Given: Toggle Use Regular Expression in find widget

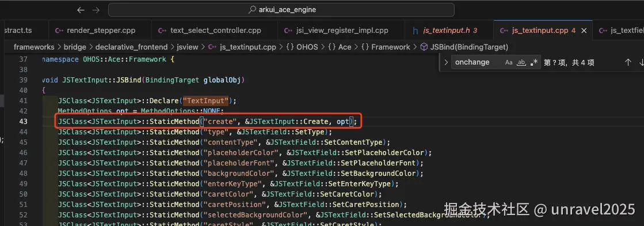Looking at the screenshot, I should (534, 63).
